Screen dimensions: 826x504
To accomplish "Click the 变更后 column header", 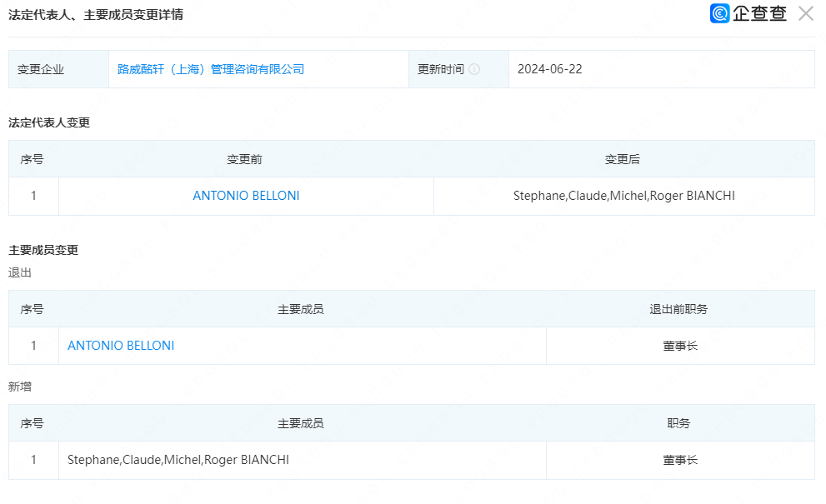I will pyautogui.click(x=623, y=159).
